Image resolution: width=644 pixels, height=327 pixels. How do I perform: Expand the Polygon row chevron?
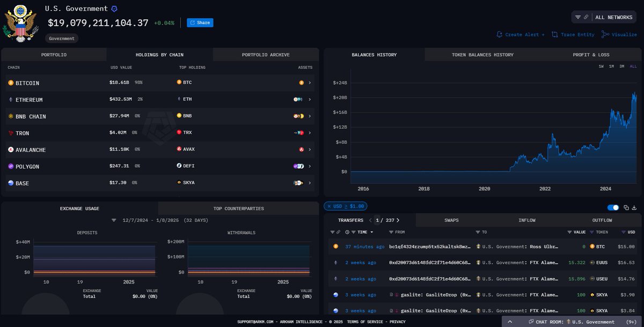point(310,166)
